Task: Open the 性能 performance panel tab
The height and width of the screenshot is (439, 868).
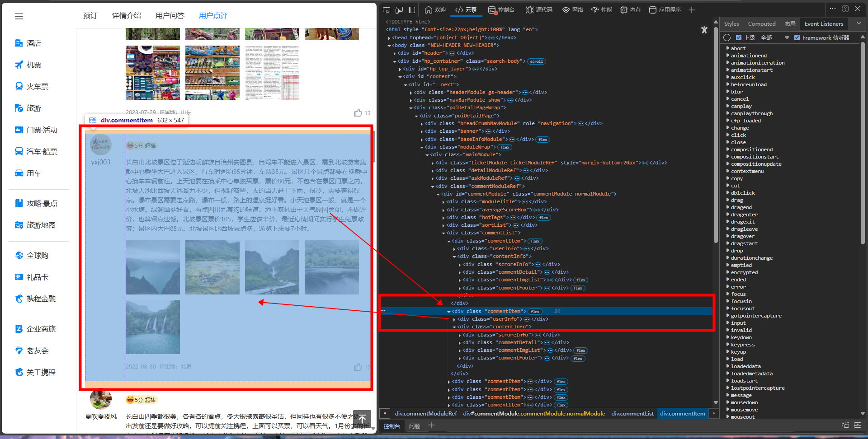Action: pyautogui.click(x=602, y=10)
